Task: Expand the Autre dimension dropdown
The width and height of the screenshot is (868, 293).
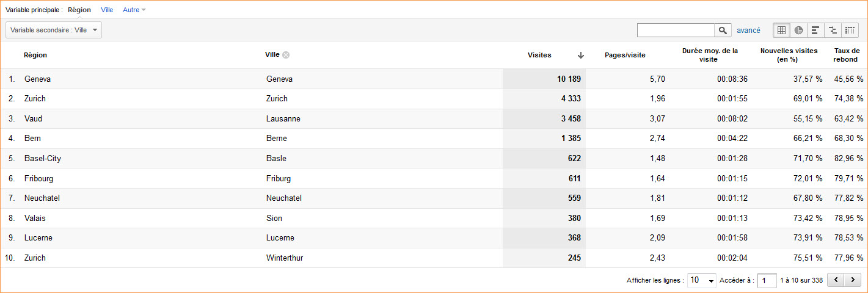Action: coord(134,10)
